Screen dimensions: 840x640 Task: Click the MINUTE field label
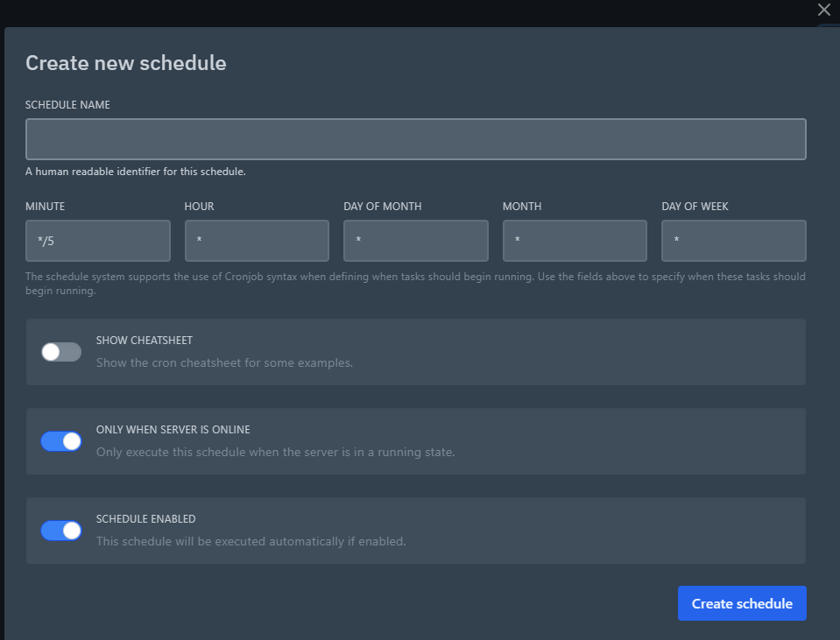[46, 207]
